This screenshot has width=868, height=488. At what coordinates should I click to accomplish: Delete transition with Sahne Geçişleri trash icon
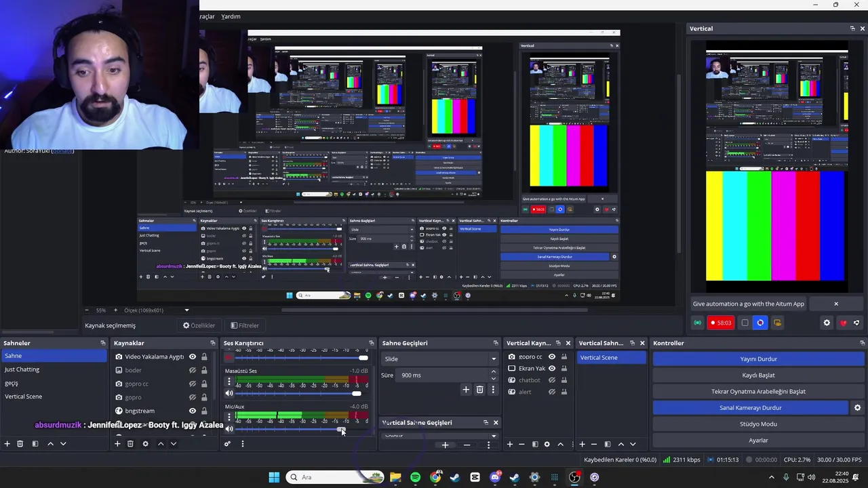[x=479, y=390]
